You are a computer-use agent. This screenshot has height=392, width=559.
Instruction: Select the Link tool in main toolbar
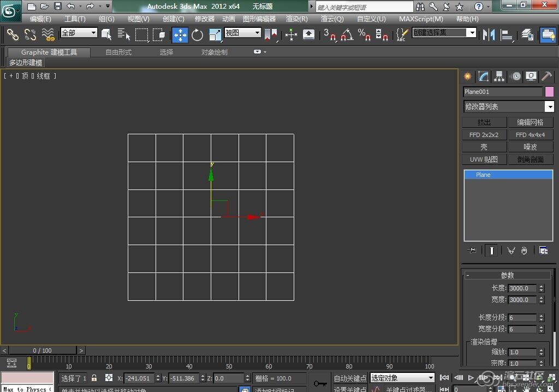(13, 34)
